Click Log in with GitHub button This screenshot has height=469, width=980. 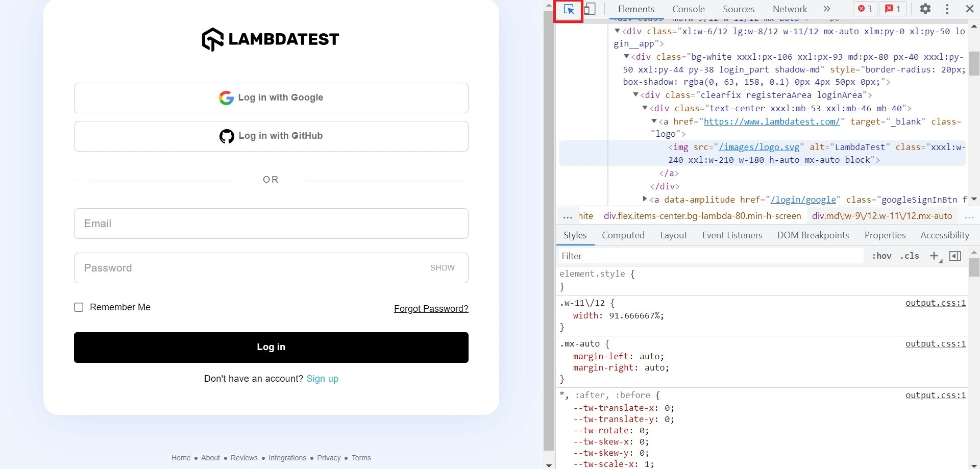point(271,136)
